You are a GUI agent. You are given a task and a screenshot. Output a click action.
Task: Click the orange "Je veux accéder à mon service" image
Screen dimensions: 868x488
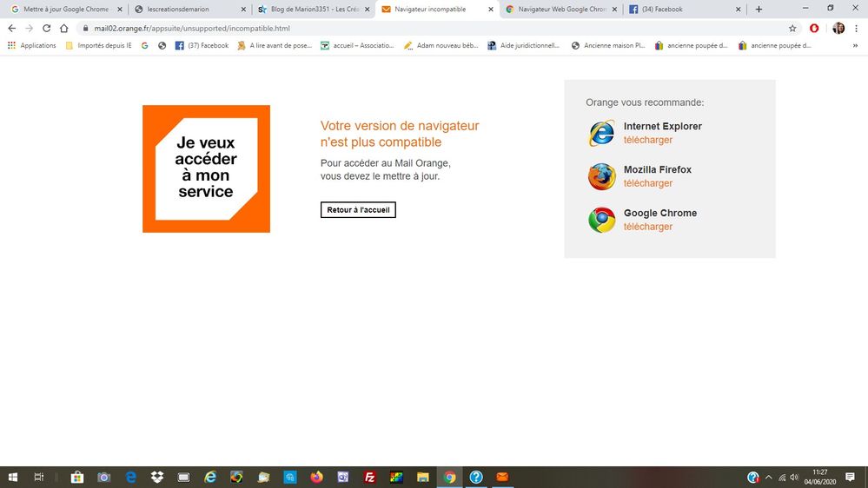tap(207, 168)
